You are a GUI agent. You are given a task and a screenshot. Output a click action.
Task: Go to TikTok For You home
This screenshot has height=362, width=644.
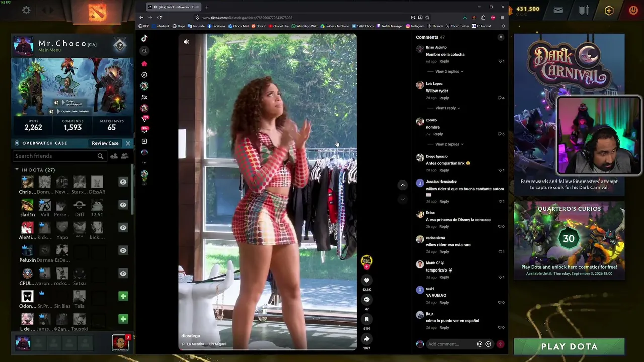[144, 64]
